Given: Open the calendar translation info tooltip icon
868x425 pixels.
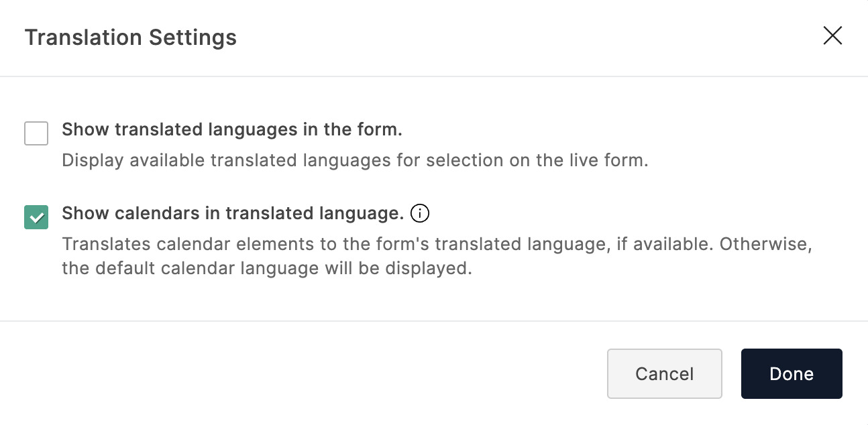Looking at the screenshot, I should click(x=420, y=214).
